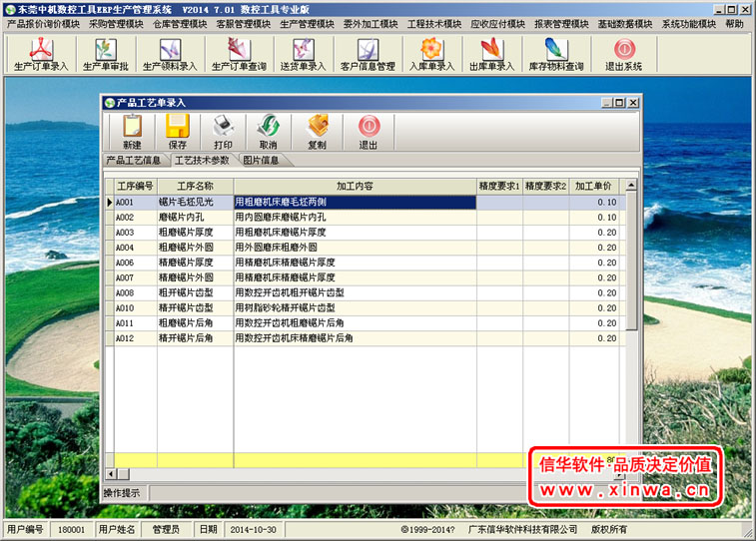Select cell 用树脂砂轮精开锯片齿型
Viewport: 756px width, 541px height.
click(355, 307)
